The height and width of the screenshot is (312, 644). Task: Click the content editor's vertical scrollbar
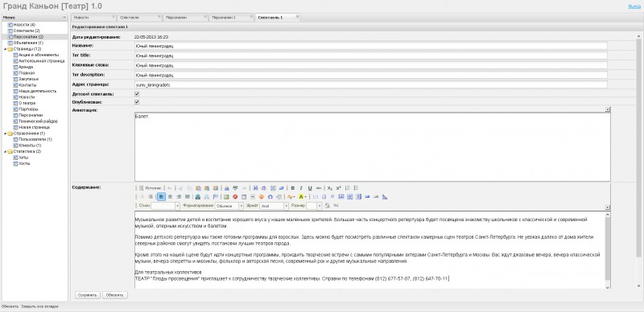tap(608, 249)
